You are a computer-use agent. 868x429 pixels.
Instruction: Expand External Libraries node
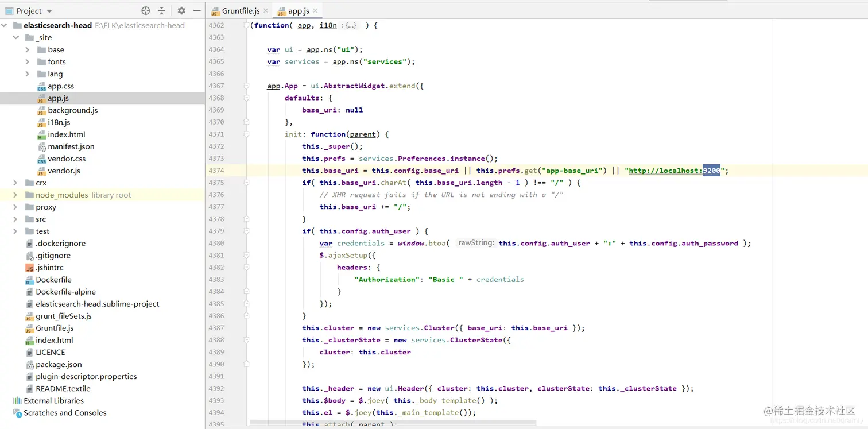point(53,400)
